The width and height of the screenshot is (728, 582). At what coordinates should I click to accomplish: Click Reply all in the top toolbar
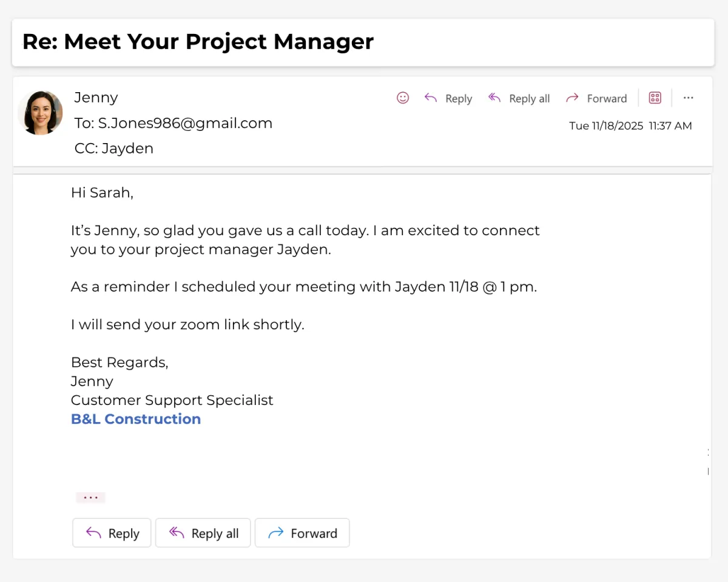(519, 98)
